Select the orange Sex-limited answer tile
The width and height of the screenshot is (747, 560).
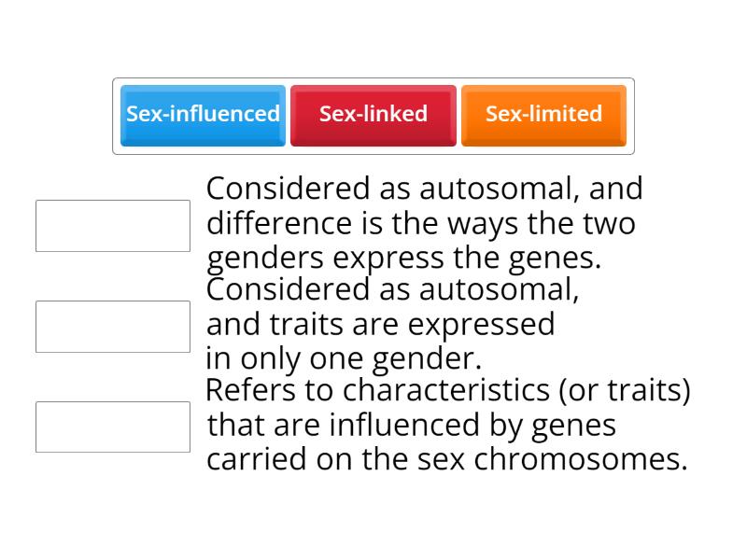(x=543, y=114)
